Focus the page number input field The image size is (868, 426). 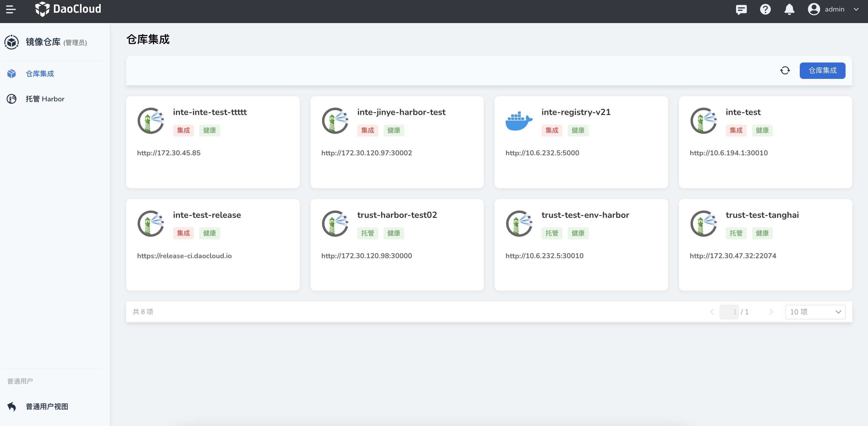click(x=729, y=312)
